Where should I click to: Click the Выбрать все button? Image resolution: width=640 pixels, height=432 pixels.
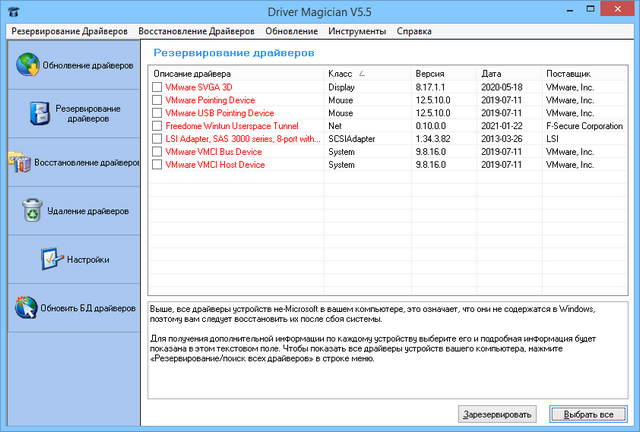click(x=588, y=413)
